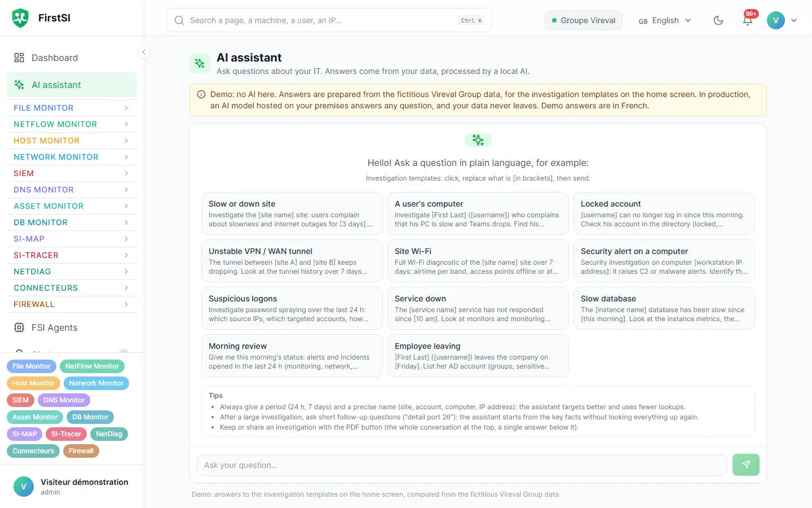Click the Network Monitor tag pill
The height and width of the screenshot is (508, 812).
(x=96, y=383)
